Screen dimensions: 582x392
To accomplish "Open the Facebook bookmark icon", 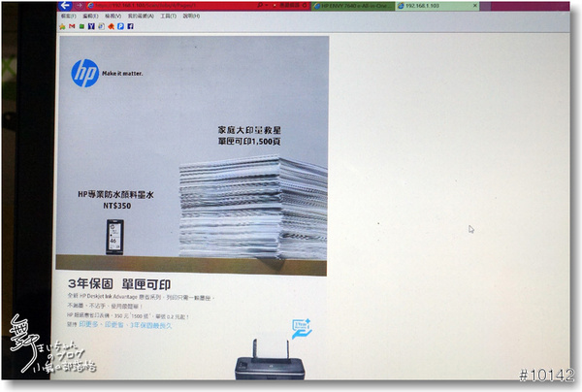I will coord(130,26).
